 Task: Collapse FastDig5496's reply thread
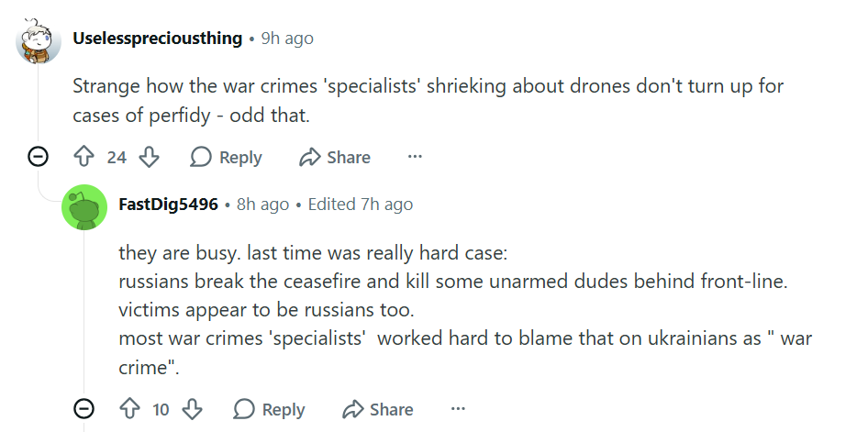pyautogui.click(x=83, y=409)
